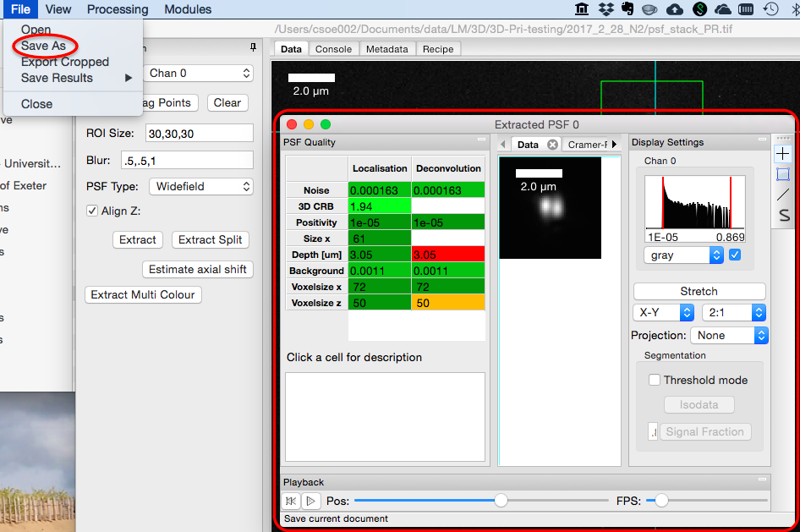Select the crosshair point selection tool

783,154
